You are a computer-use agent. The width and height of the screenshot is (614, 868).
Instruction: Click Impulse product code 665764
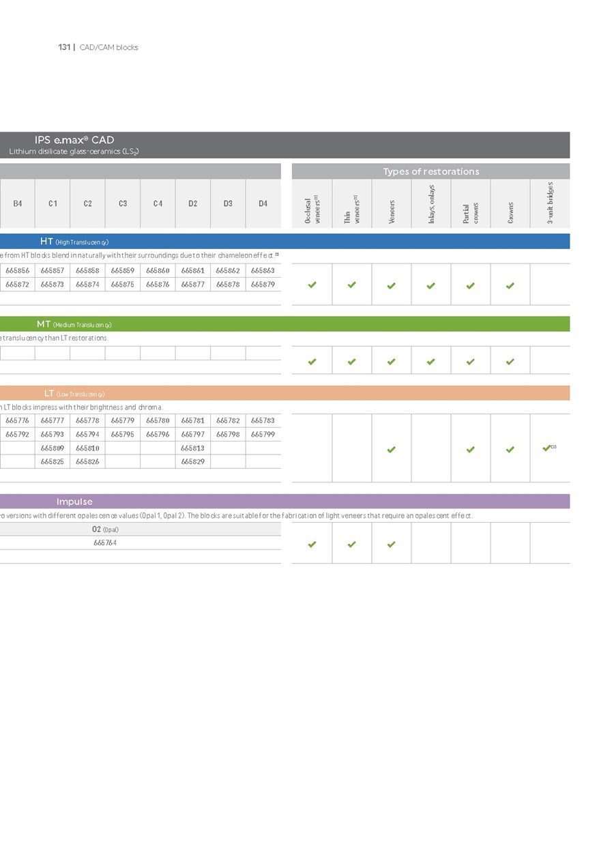pos(104,542)
